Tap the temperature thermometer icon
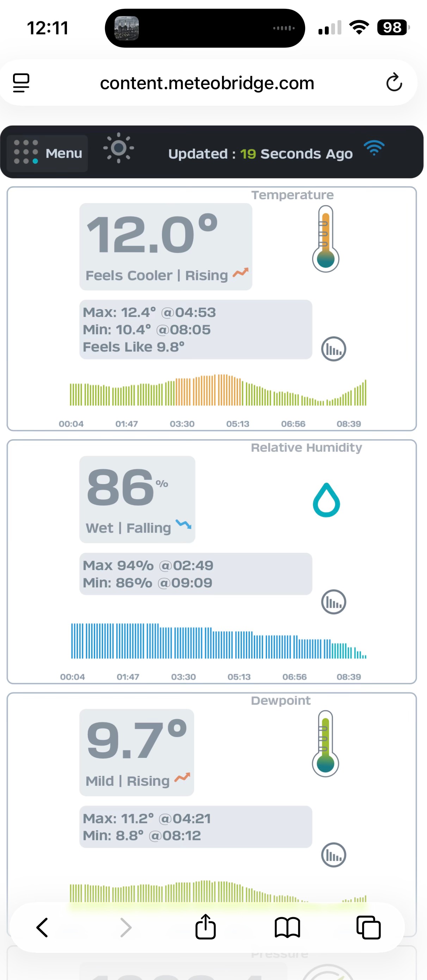The width and height of the screenshot is (427, 980). pos(326,239)
